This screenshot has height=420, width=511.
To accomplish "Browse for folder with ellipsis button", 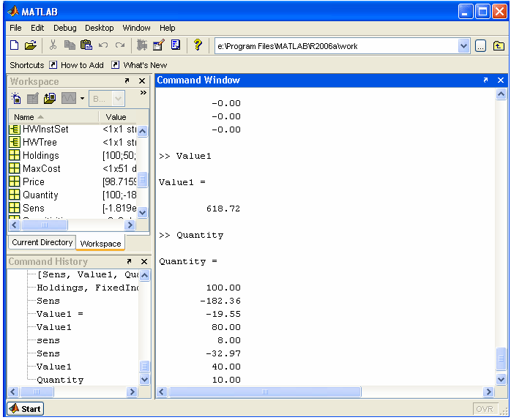I will [480, 46].
